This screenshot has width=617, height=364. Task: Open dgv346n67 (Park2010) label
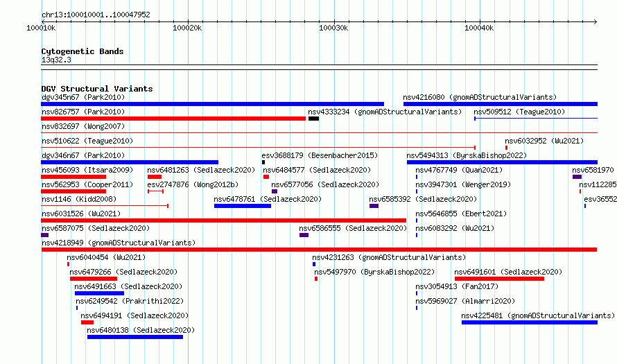coord(83,155)
